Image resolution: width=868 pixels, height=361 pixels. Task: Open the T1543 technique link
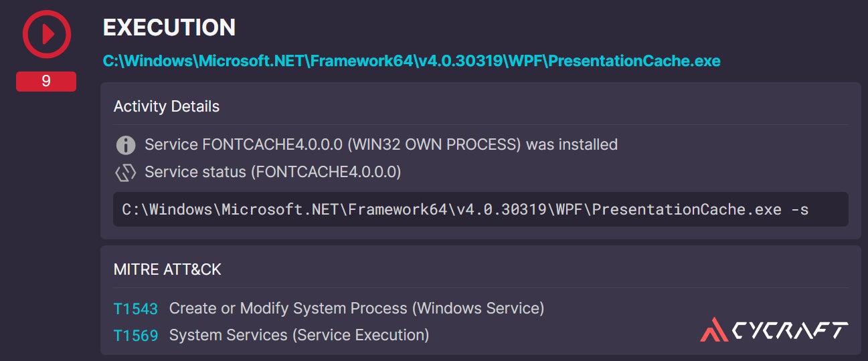click(x=136, y=309)
